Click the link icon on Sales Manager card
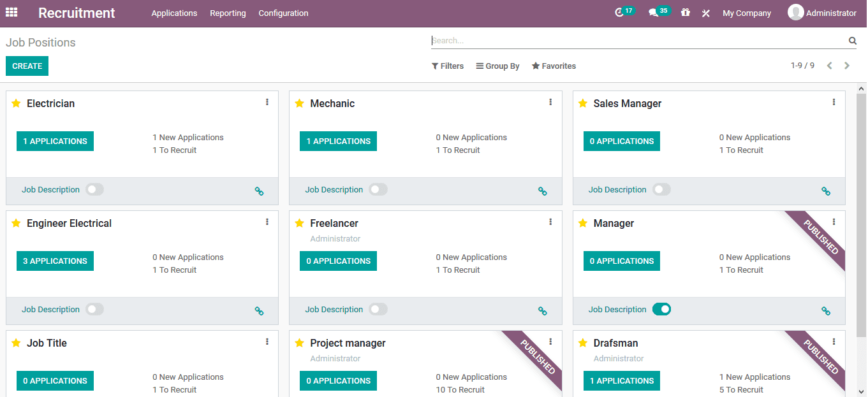868x397 pixels. (x=825, y=191)
